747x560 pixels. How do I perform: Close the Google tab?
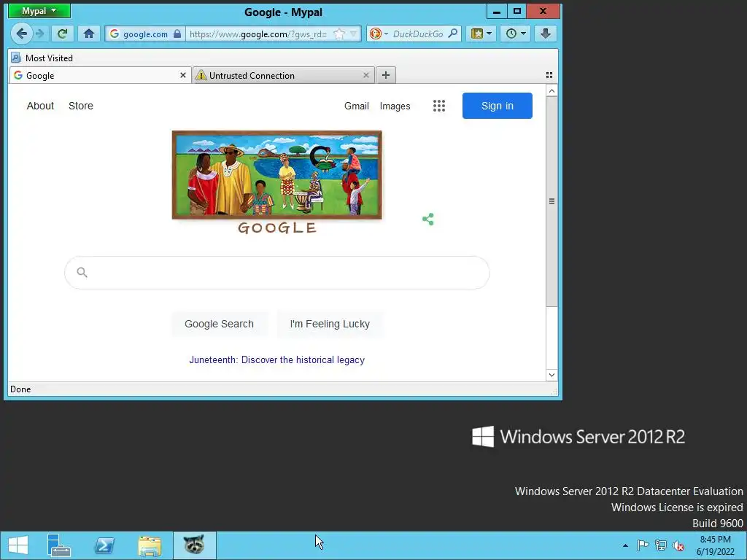183,75
